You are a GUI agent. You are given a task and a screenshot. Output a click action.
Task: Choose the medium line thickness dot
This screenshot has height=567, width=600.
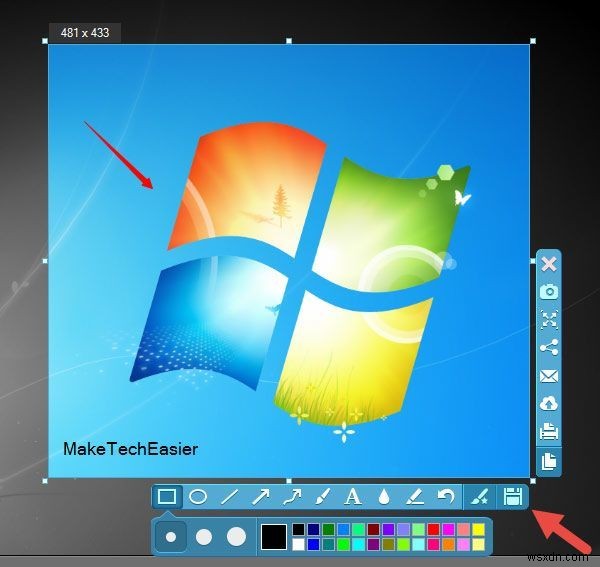click(204, 537)
